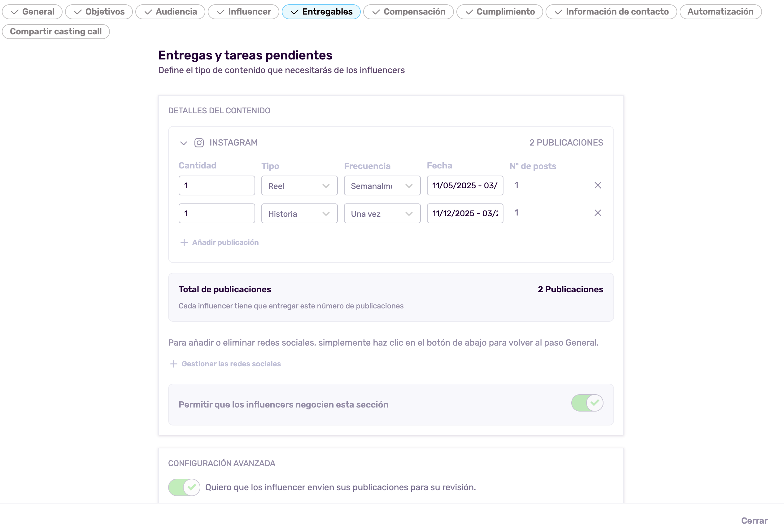This screenshot has height=532, width=784.
Task: Remove the Reel publication row
Action: tap(598, 185)
